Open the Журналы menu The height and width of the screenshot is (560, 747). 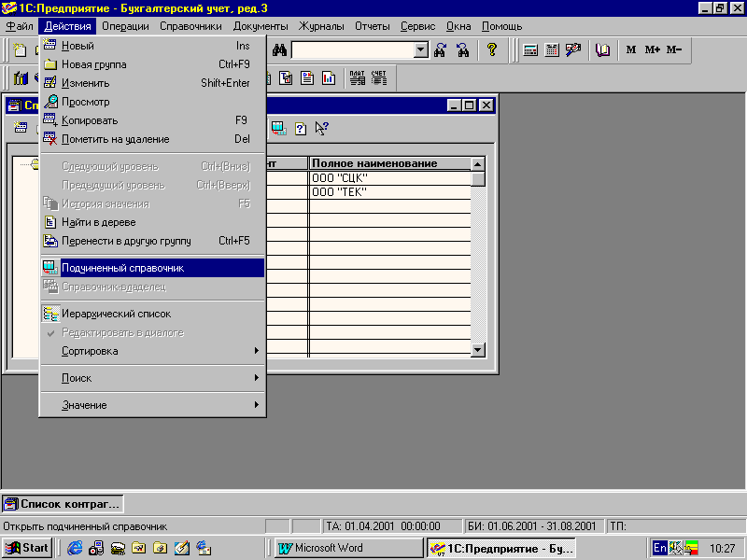321,26
